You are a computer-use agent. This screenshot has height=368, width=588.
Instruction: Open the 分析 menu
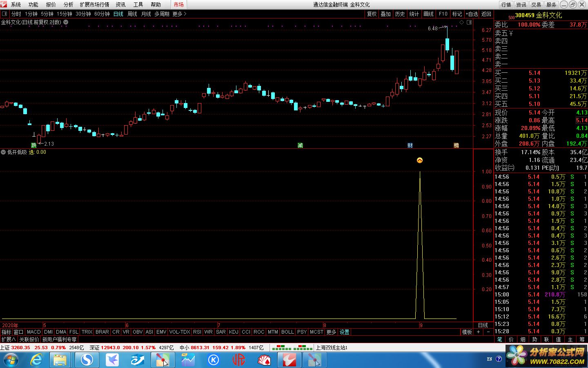tap(68, 4)
